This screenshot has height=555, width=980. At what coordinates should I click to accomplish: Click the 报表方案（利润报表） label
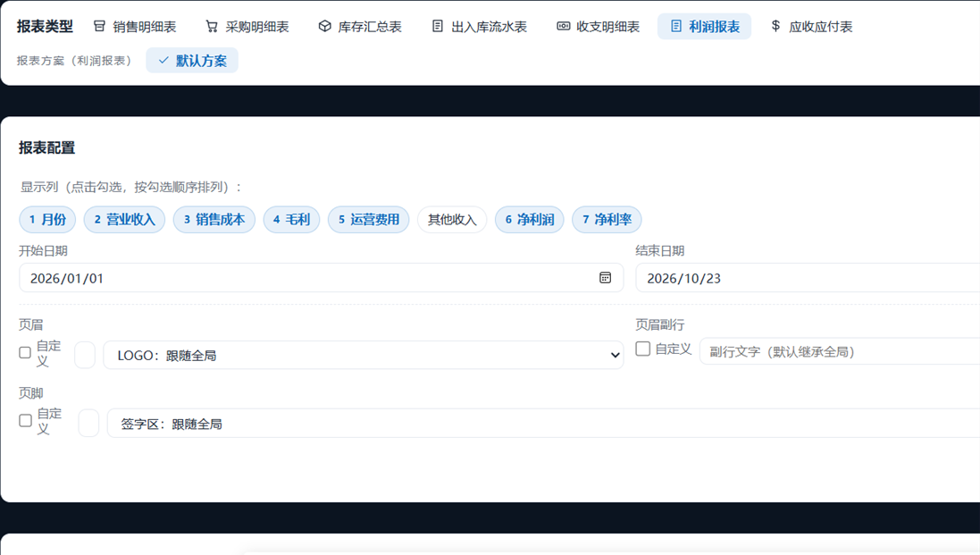pyautogui.click(x=74, y=61)
